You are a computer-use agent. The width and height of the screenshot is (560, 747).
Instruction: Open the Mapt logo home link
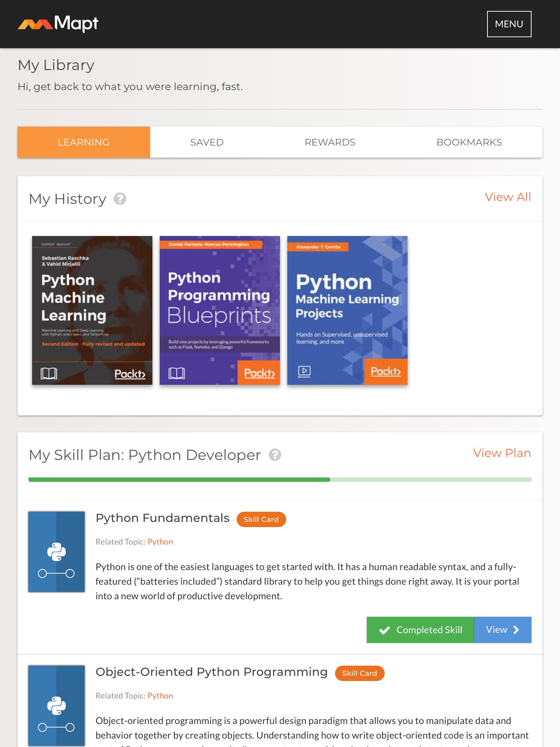58,24
